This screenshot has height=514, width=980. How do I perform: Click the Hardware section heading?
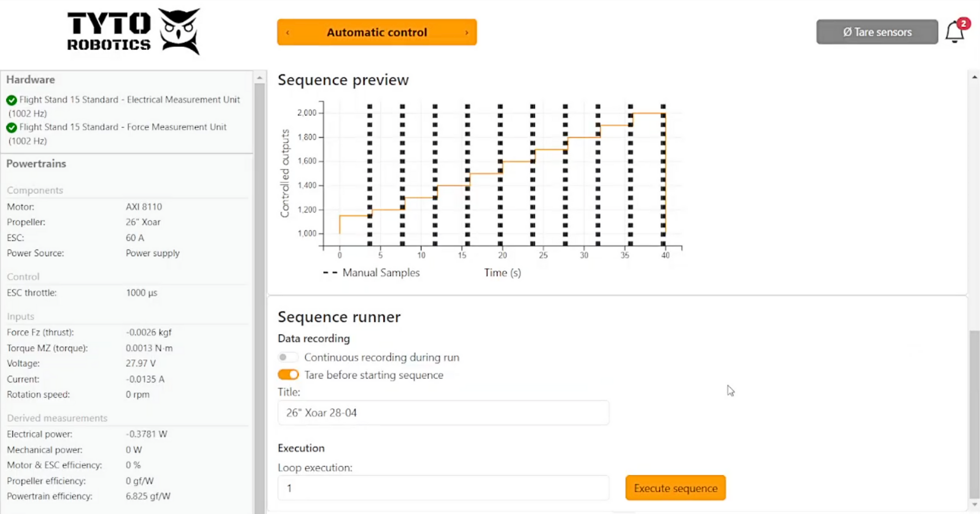click(x=30, y=79)
